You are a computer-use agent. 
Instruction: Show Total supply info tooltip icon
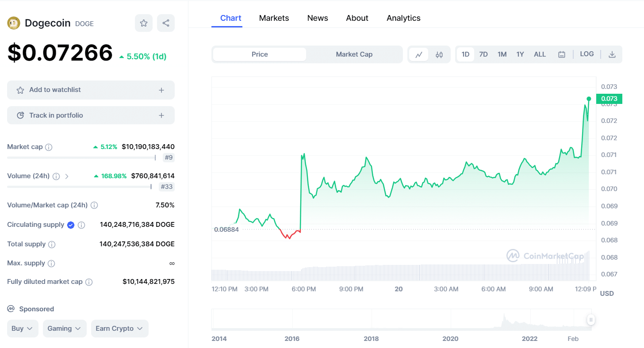(52, 244)
